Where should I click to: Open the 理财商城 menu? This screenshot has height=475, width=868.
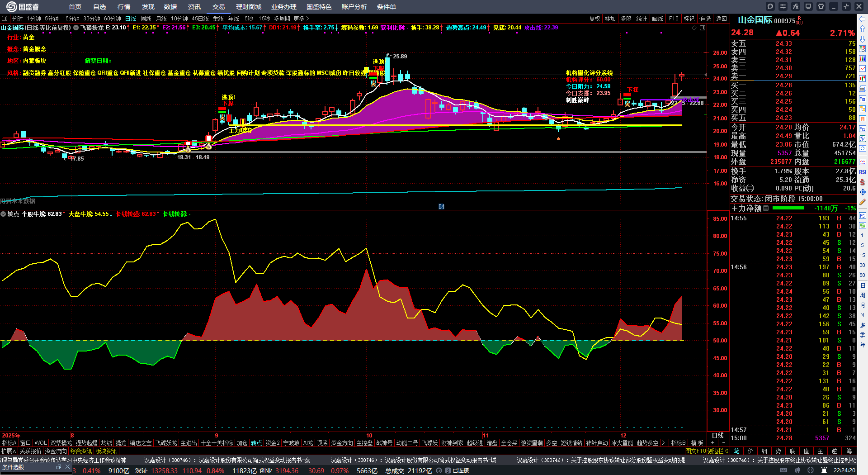pos(249,7)
